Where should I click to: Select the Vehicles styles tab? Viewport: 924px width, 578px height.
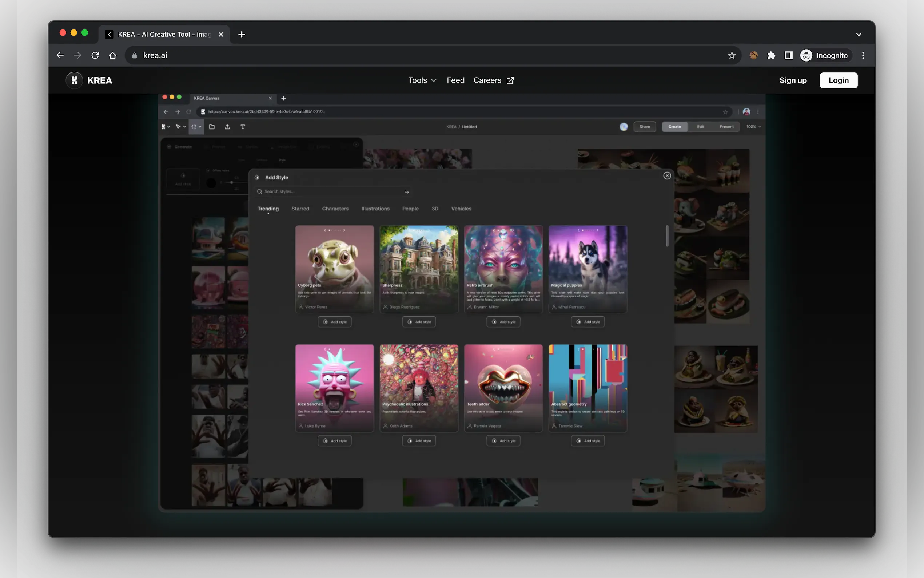(x=461, y=209)
